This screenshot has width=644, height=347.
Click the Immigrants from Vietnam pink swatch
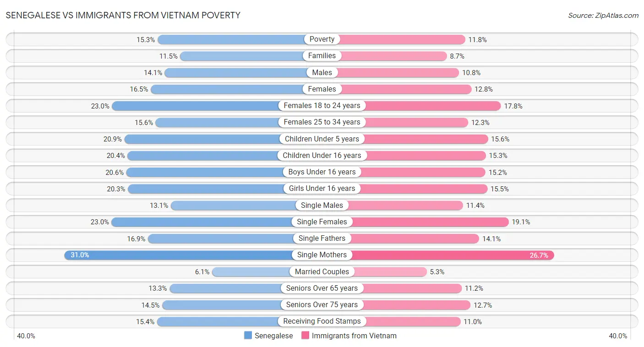[305, 336]
